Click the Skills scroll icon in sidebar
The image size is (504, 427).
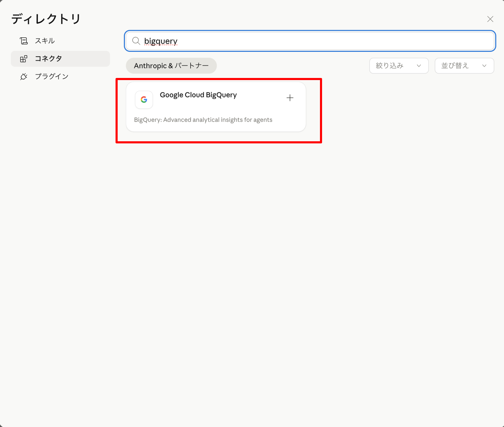click(24, 41)
